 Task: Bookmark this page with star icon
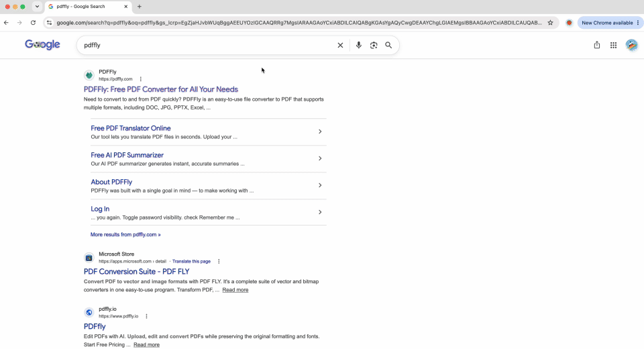pyautogui.click(x=550, y=23)
